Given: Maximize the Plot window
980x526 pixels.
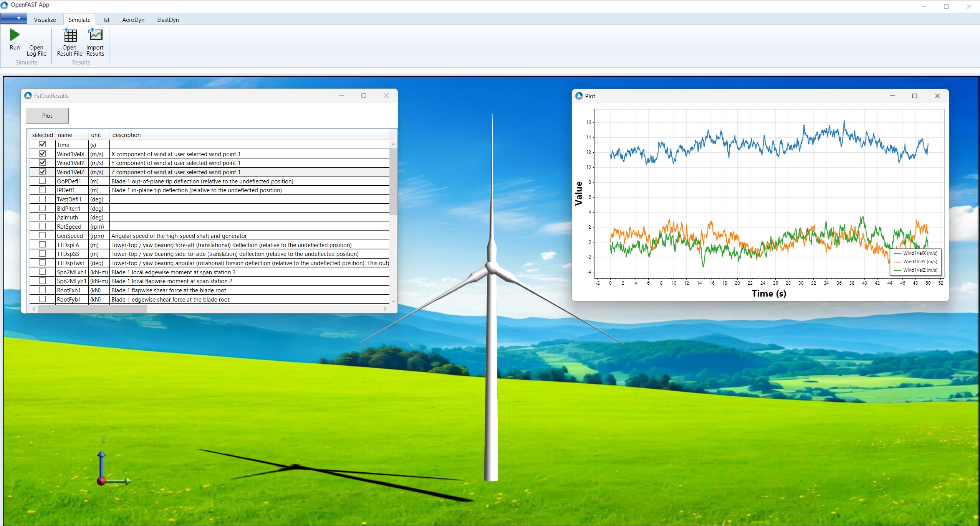Looking at the screenshot, I should click(914, 96).
